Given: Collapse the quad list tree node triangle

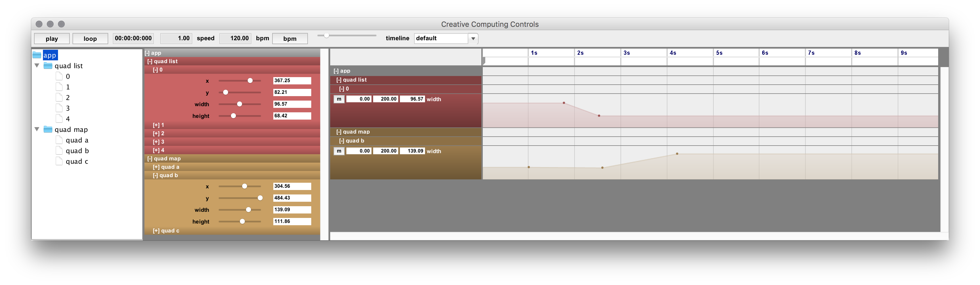Looking at the screenshot, I should (37, 66).
